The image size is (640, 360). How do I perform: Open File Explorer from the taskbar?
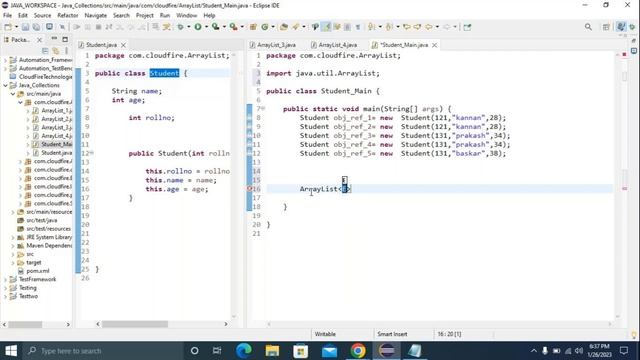pos(272,351)
